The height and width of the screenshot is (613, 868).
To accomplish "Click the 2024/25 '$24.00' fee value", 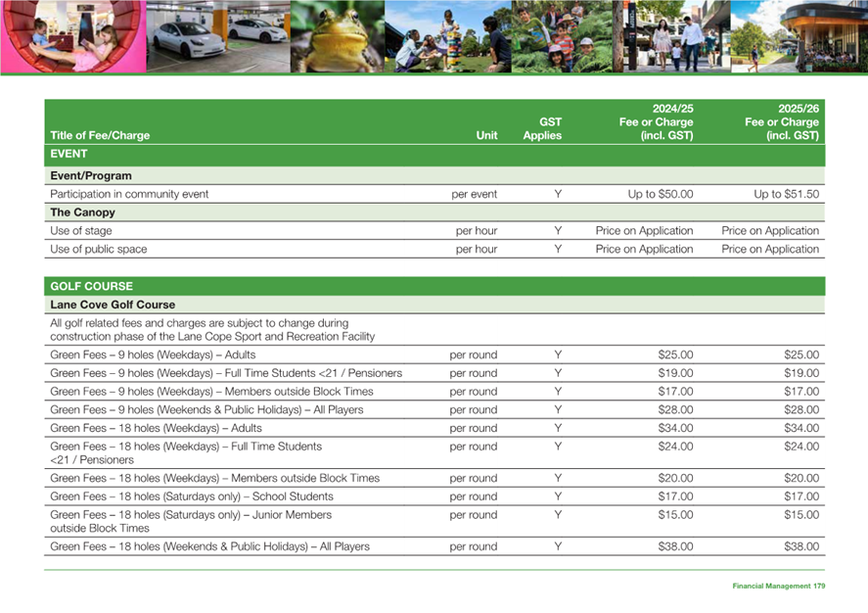I will 675,447.
